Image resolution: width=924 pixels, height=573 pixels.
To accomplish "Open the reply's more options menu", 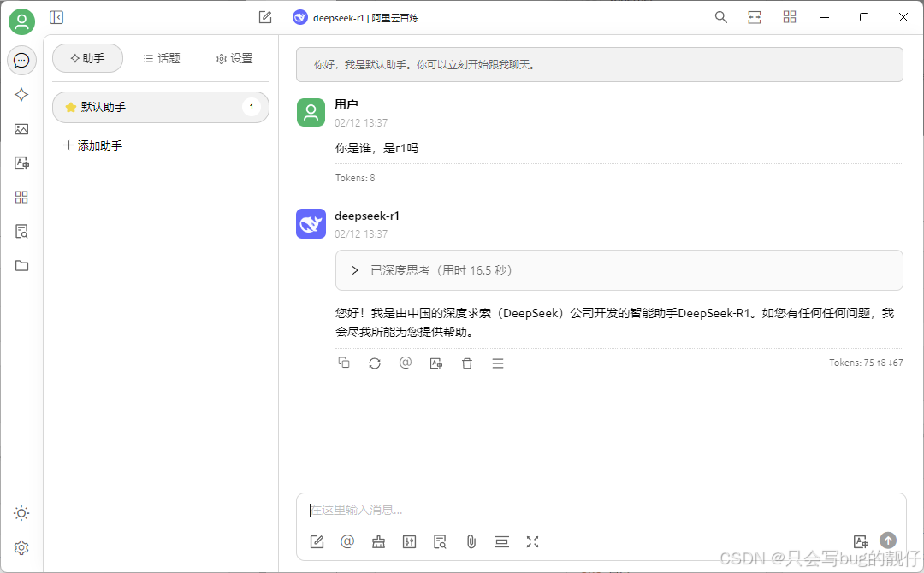I will tap(498, 363).
